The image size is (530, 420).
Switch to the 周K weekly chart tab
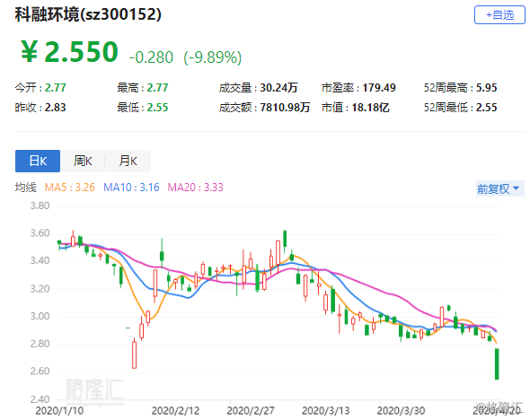pos(83,161)
